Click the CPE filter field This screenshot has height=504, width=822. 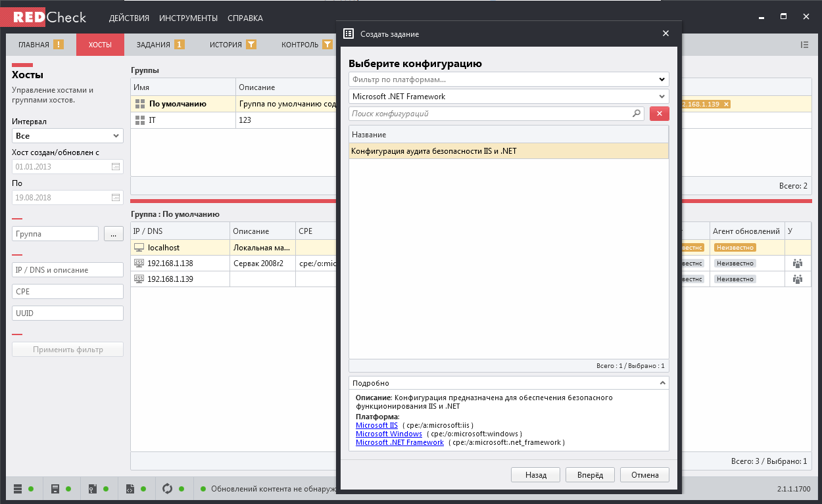coord(68,292)
